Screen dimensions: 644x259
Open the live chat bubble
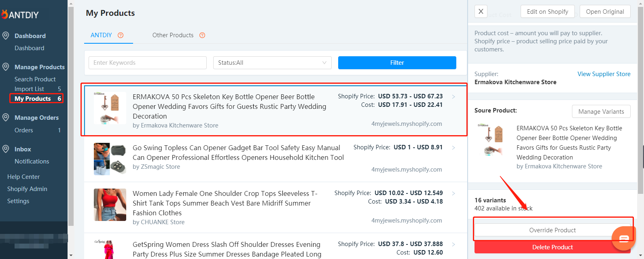[624, 238]
